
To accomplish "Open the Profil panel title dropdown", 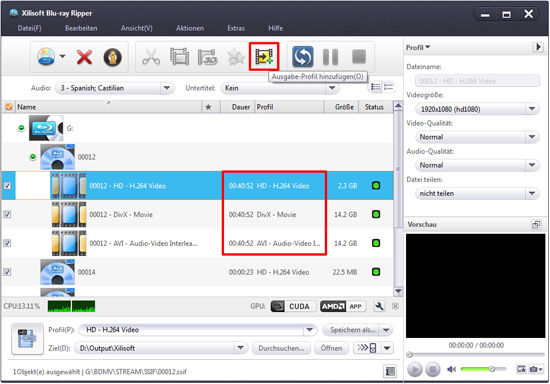I will pyautogui.click(x=418, y=47).
